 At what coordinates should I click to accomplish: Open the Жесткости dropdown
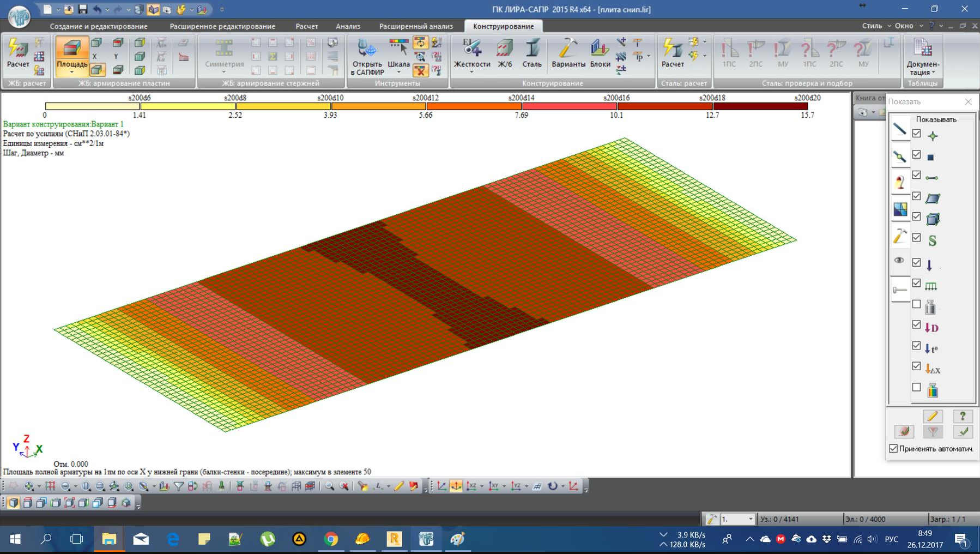(x=471, y=73)
